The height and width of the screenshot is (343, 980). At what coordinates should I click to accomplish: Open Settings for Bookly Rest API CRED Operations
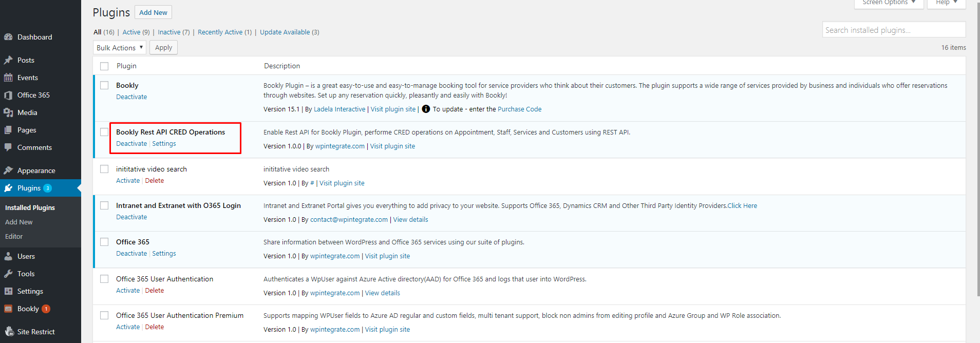164,143
